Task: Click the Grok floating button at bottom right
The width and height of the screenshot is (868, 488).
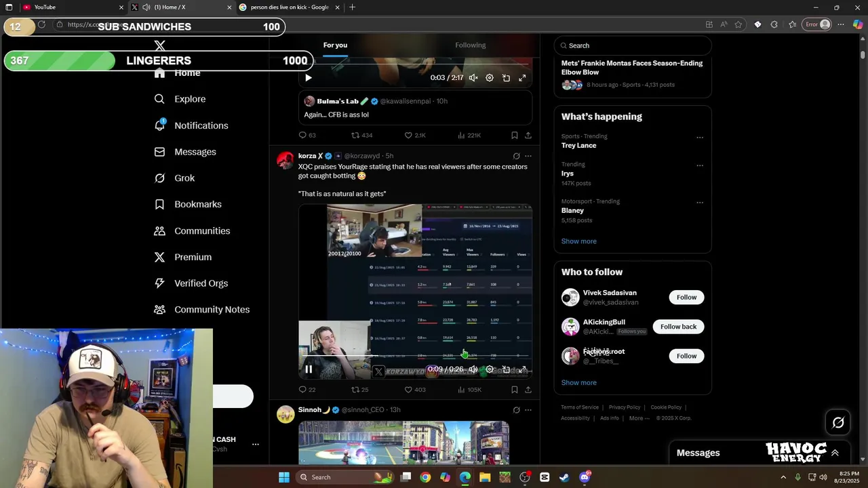Action: 838,423
